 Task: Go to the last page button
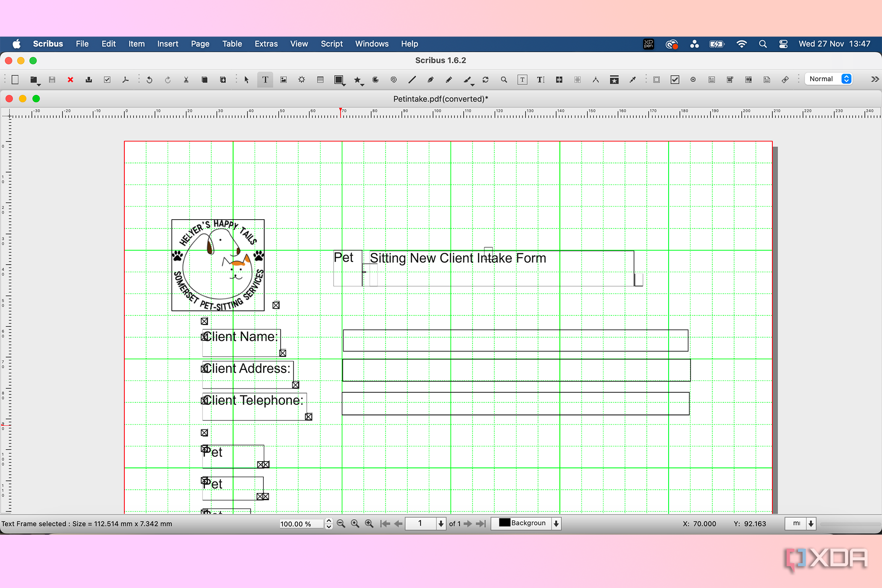pos(481,524)
